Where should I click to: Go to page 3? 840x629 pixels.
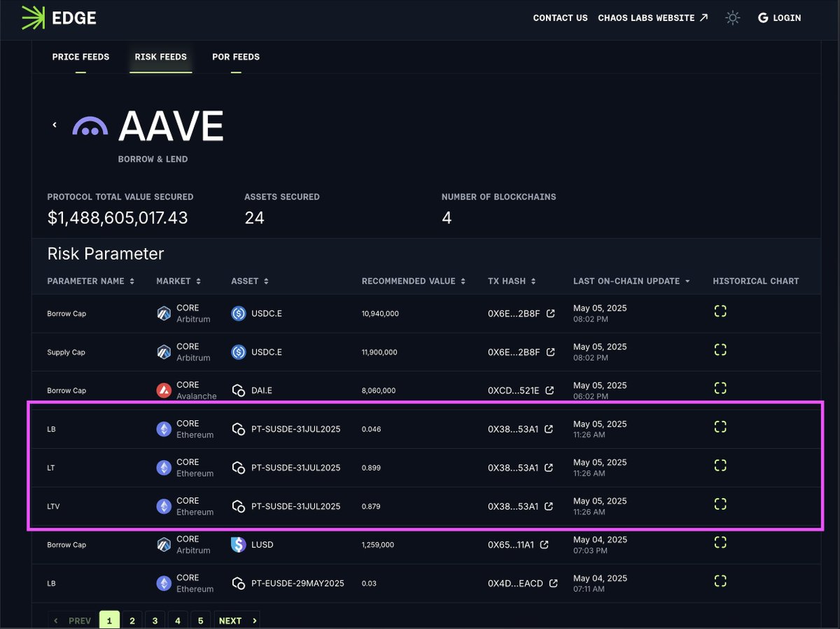click(x=155, y=621)
